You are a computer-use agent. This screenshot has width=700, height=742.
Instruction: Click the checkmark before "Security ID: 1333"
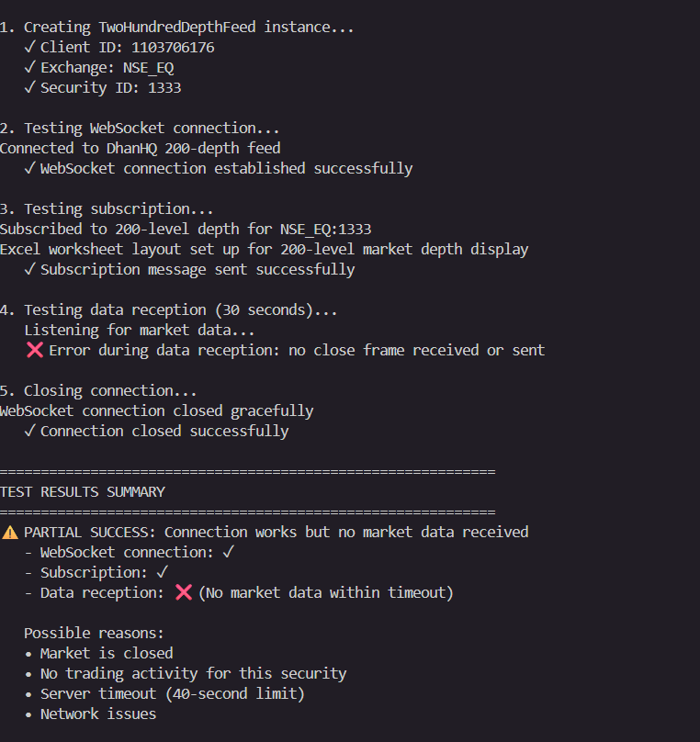tap(29, 87)
